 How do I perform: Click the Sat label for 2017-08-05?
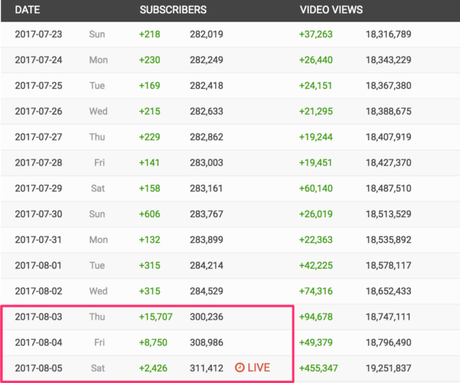click(98, 368)
